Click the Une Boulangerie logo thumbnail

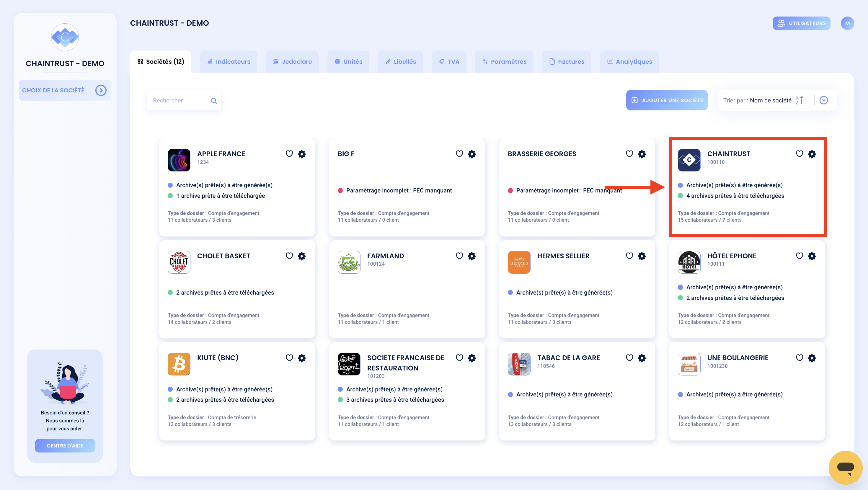click(689, 364)
